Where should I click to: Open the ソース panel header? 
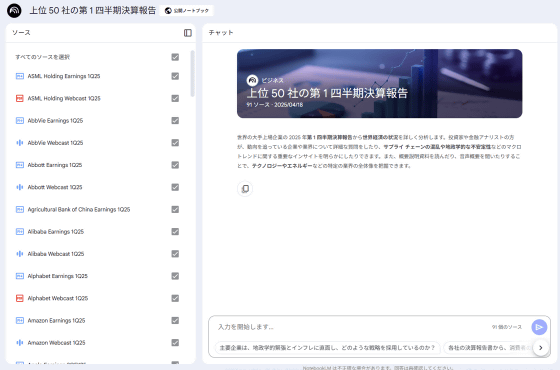pyautogui.click(x=21, y=33)
